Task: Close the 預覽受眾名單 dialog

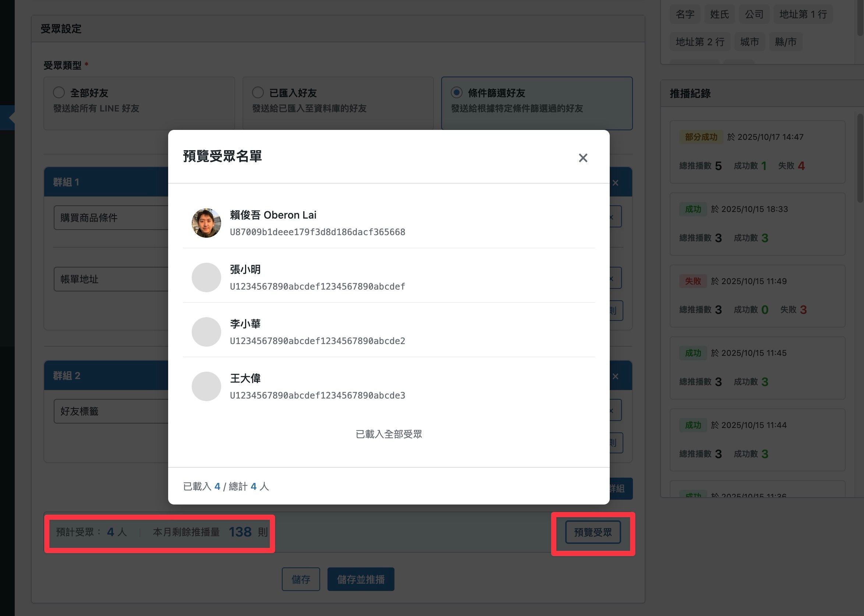Action: [x=583, y=158]
